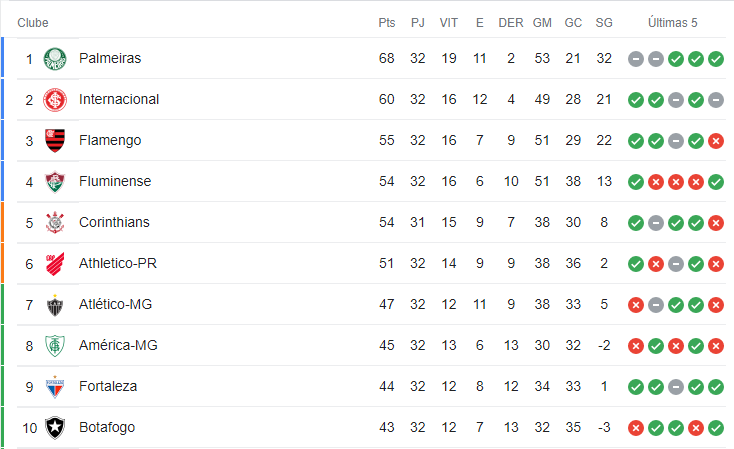Open the Fortaleza team name

pos(108,386)
